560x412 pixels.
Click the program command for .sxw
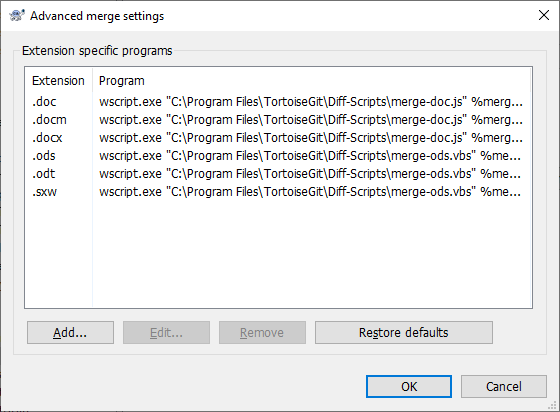310,192
